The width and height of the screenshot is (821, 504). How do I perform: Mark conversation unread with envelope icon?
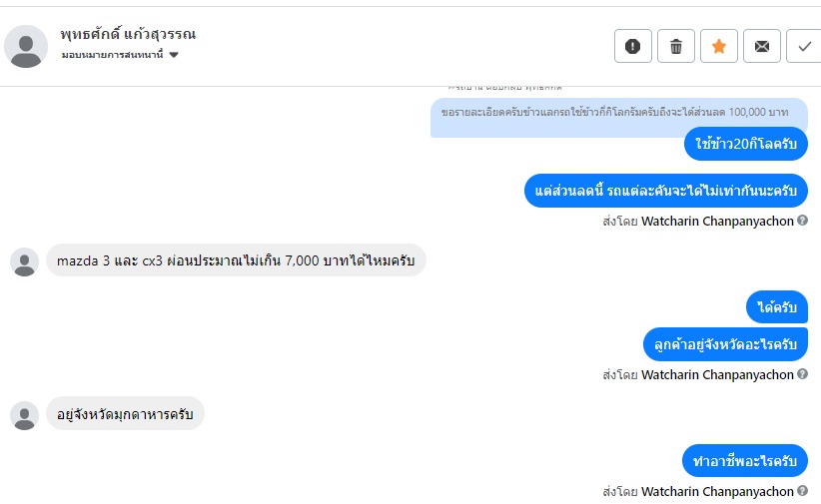(762, 46)
